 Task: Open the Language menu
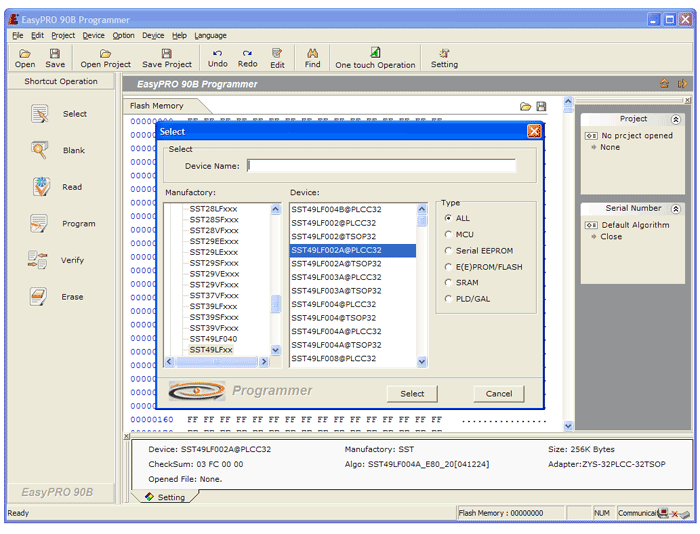[210, 35]
